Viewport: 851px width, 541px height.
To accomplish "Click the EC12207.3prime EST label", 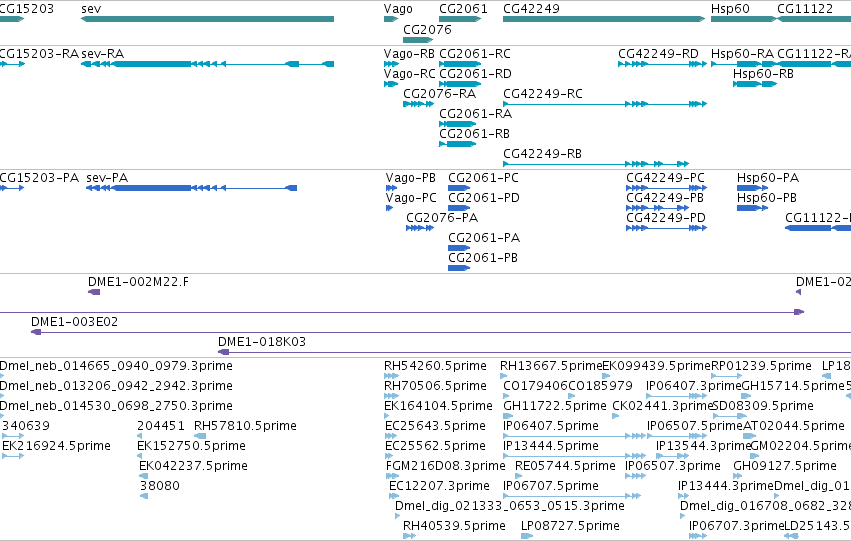I will [439, 486].
